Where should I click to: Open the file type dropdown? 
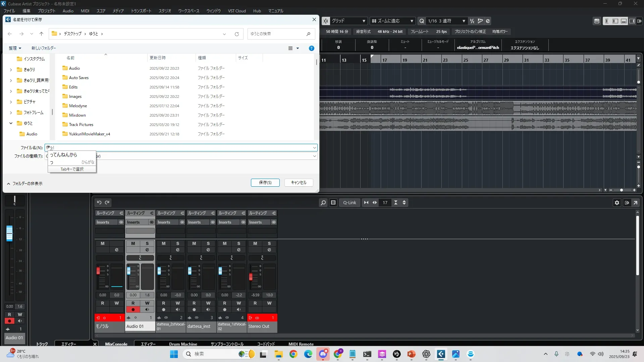pos(314,156)
